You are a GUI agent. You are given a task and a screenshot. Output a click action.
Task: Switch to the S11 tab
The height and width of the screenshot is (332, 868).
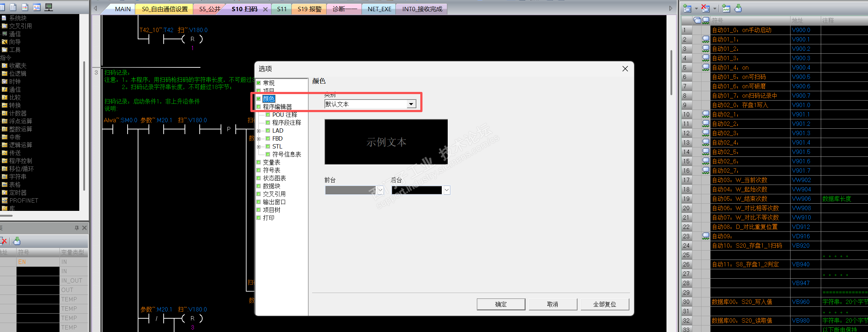pos(282,9)
